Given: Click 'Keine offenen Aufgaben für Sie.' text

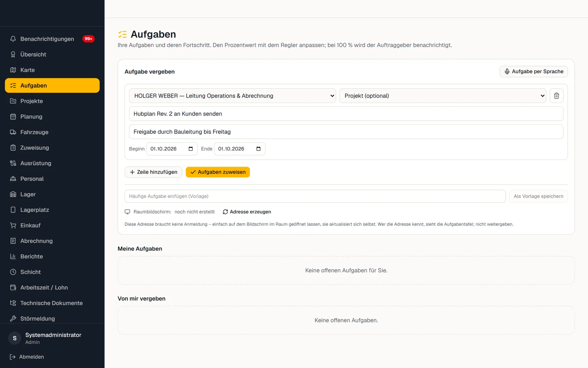Looking at the screenshot, I should pos(346,270).
